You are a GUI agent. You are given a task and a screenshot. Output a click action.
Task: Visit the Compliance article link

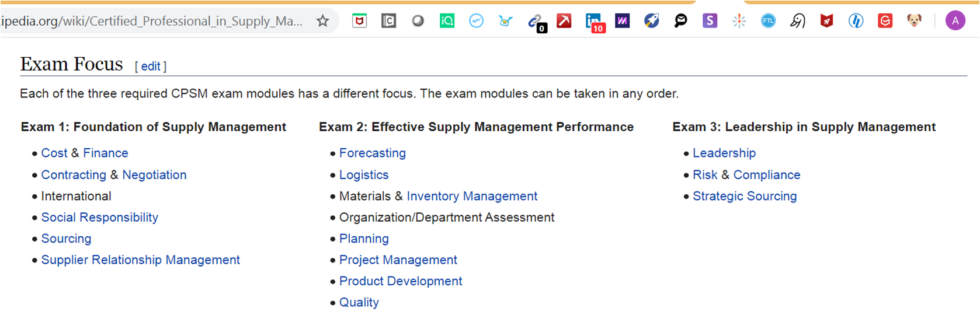(x=766, y=175)
